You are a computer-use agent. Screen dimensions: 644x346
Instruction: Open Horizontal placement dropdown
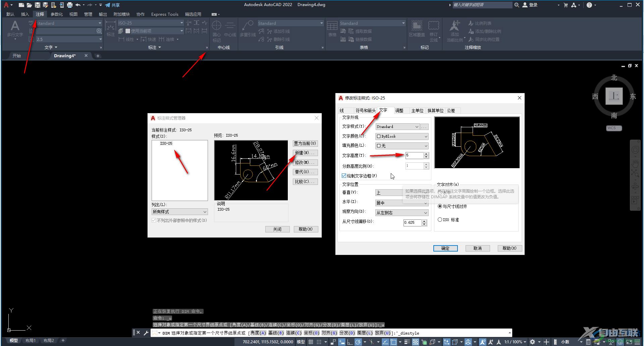click(402, 203)
